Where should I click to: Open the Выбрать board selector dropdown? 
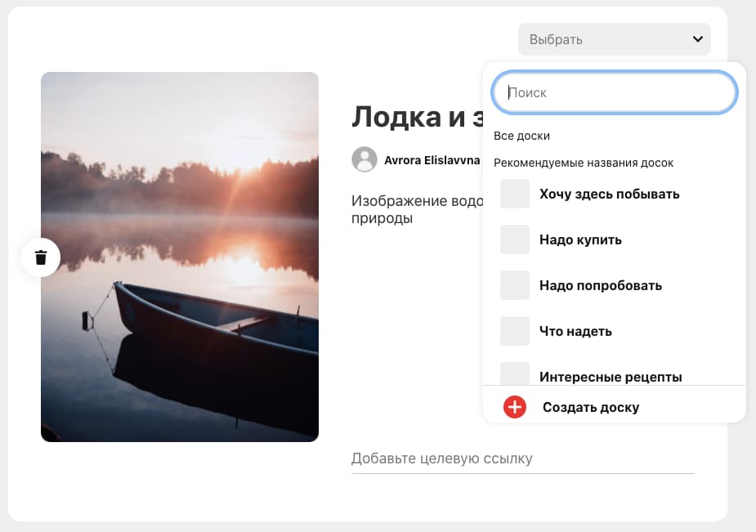tap(614, 38)
